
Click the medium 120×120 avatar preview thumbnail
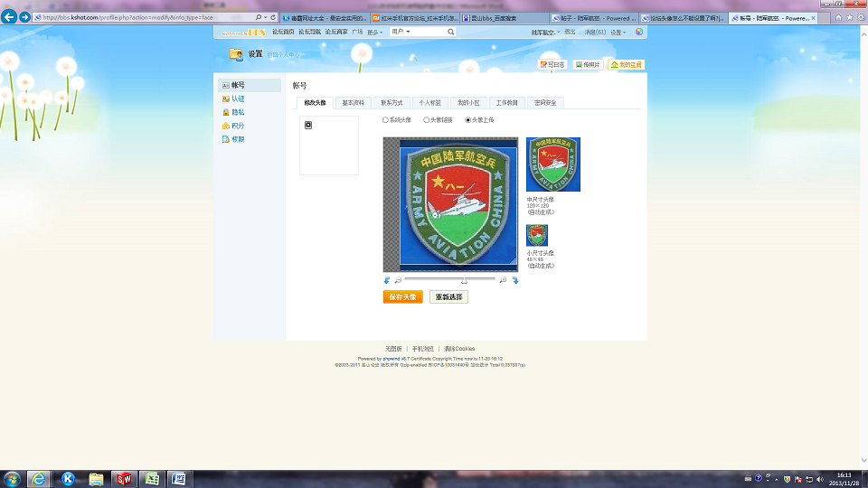(553, 164)
